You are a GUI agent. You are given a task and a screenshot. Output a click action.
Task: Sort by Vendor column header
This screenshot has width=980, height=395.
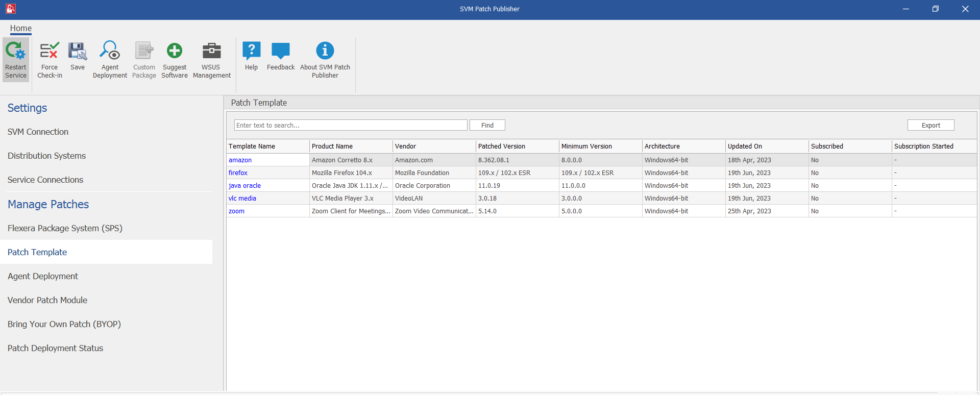(434, 146)
